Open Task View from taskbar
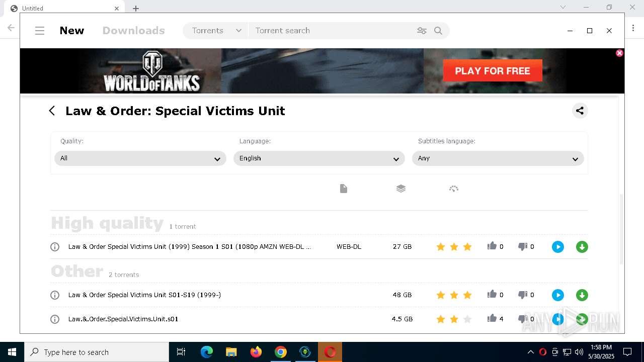 [181, 352]
